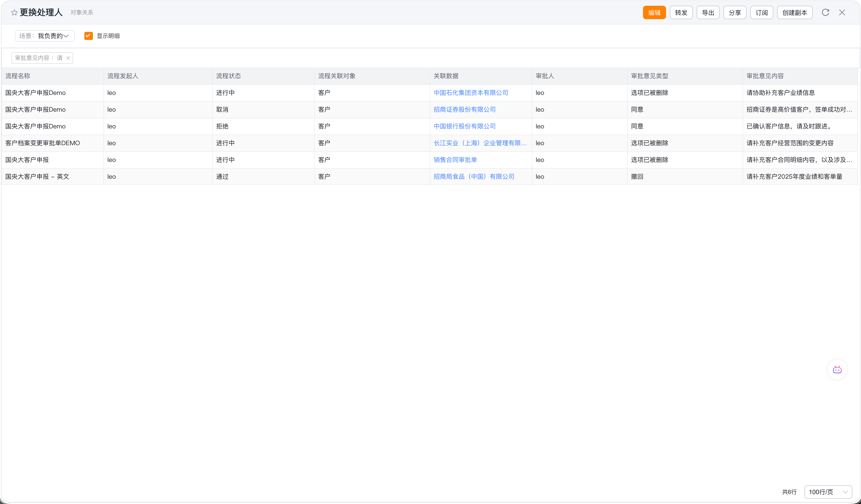
Task: Open link 招商证券股份有限公司
Action: coord(464,110)
